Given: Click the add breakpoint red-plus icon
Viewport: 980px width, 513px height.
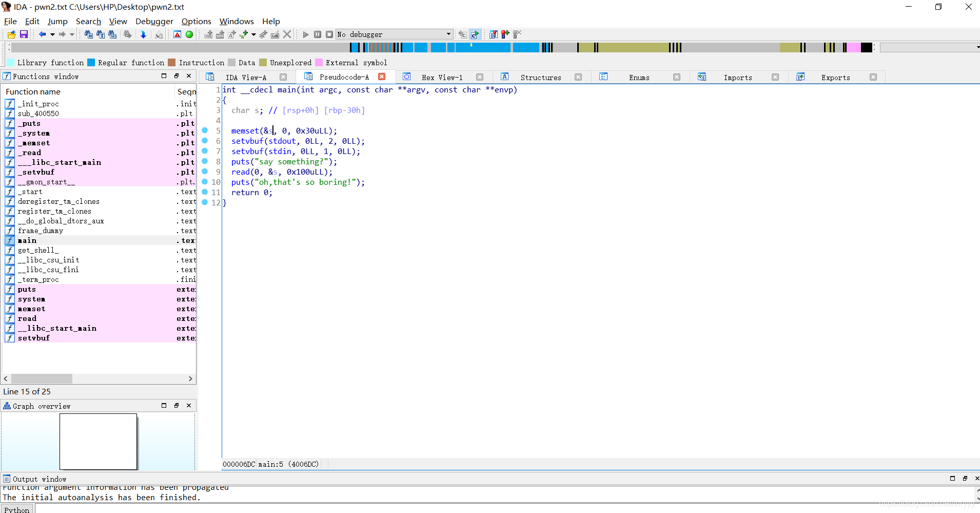Looking at the screenshot, I should pyautogui.click(x=505, y=34).
